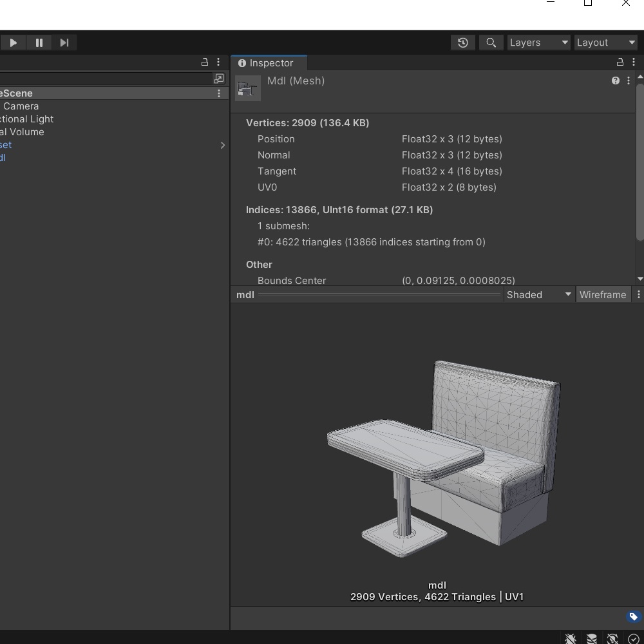Click the Indices: 13866 heading
Screen dimensions: 644x644
pos(339,210)
